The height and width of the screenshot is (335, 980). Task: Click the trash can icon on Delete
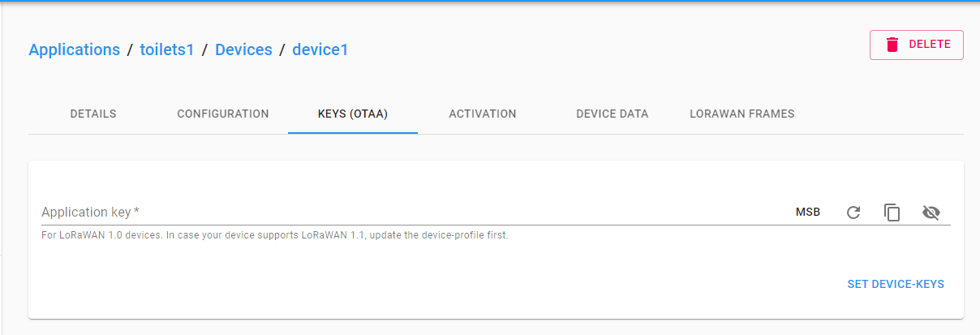point(892,45)
